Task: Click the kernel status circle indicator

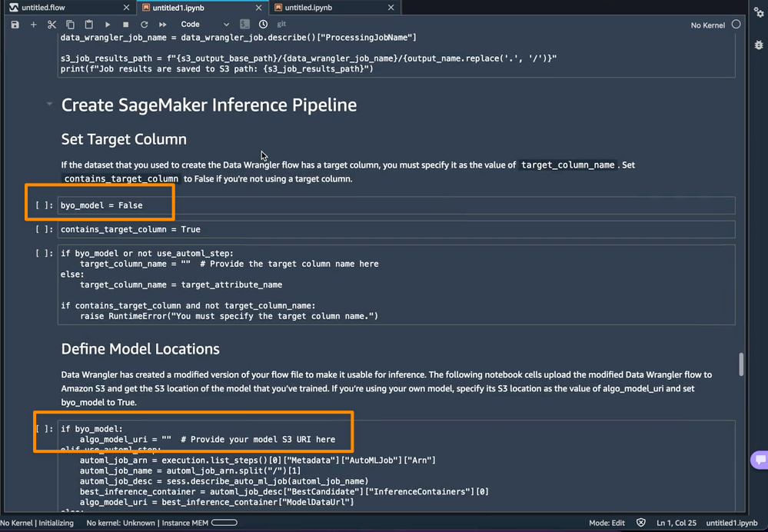Action: 736,25
